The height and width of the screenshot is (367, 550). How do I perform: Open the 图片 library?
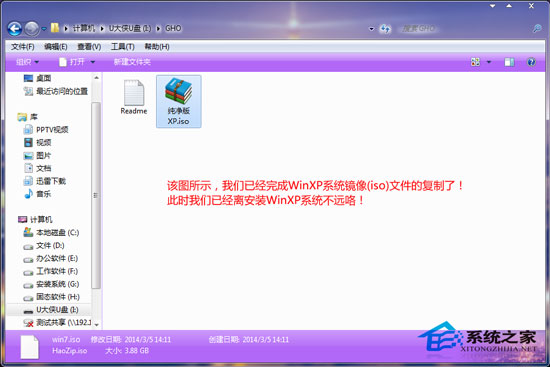click(38, 155)
